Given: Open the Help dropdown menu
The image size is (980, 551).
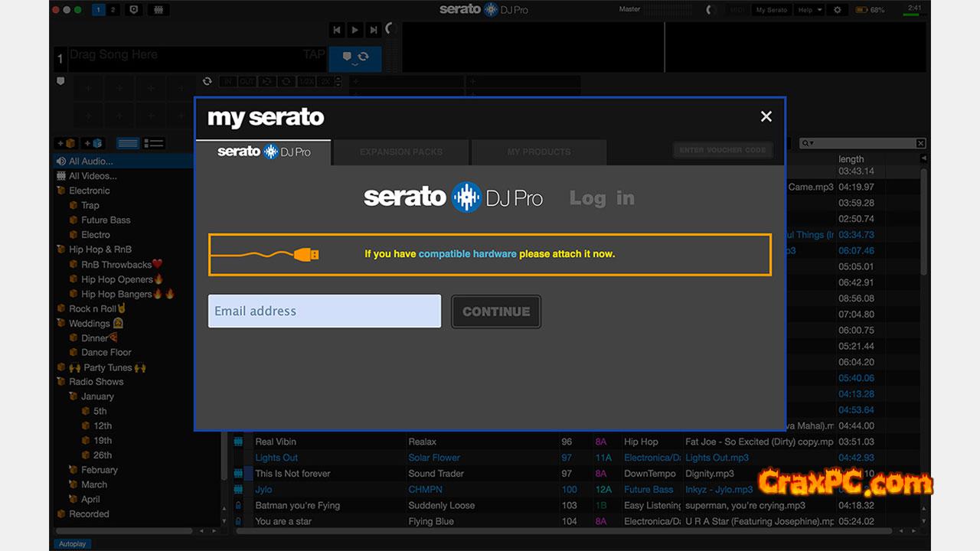Looking at the screenshot, I should coord(809,10).
